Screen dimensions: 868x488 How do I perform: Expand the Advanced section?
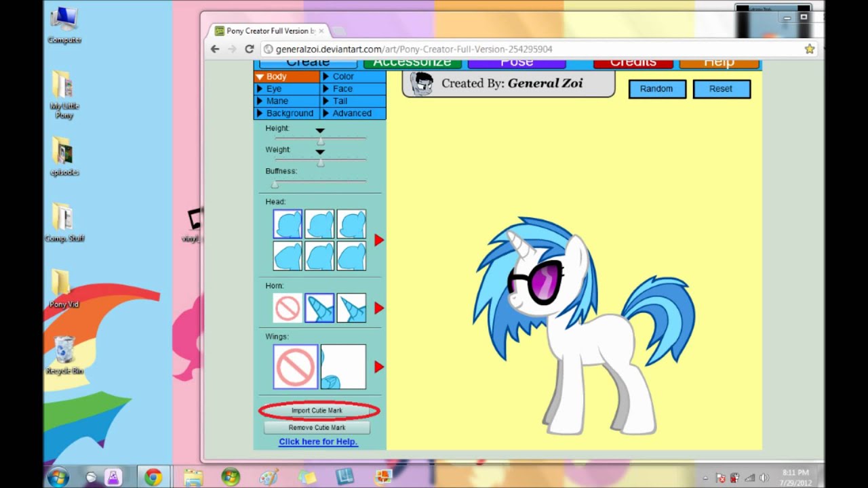click(x=353, y=113)
